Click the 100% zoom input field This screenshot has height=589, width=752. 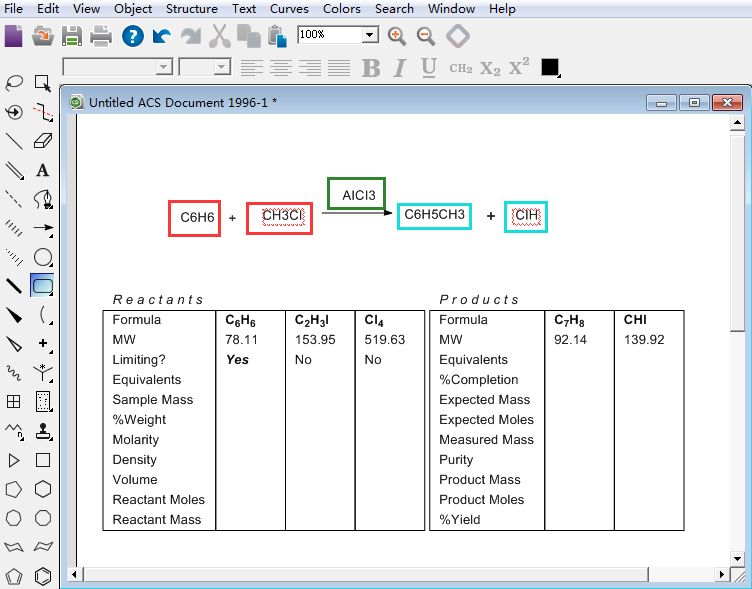point(330,35)
